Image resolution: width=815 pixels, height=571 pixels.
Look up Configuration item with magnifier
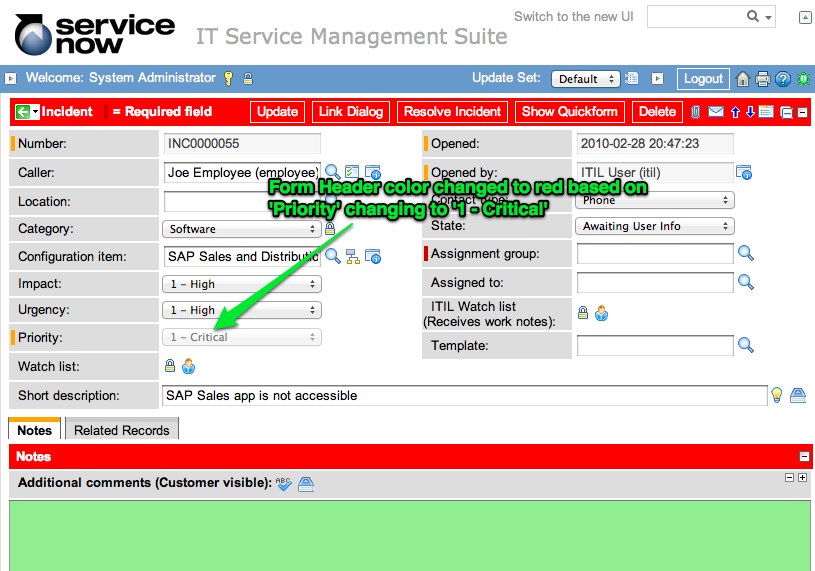coord(332,256)
